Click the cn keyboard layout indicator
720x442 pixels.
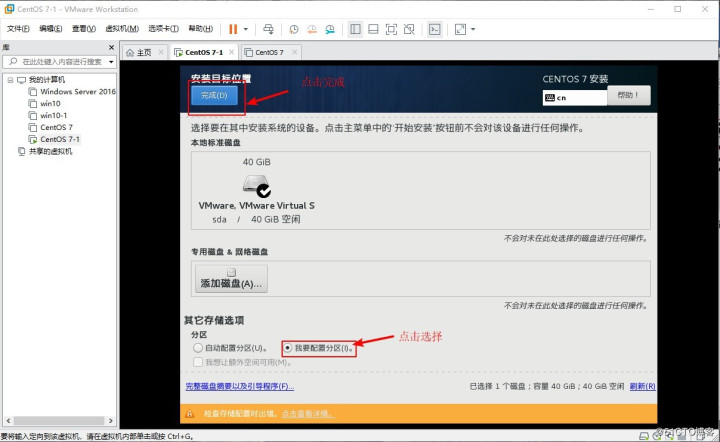click(x=574, y=98)
